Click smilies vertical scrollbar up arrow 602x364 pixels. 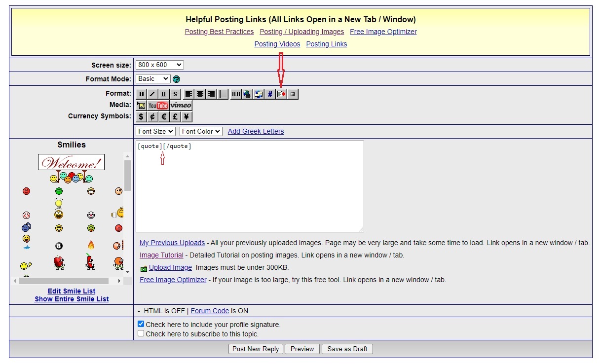(127, 156)
